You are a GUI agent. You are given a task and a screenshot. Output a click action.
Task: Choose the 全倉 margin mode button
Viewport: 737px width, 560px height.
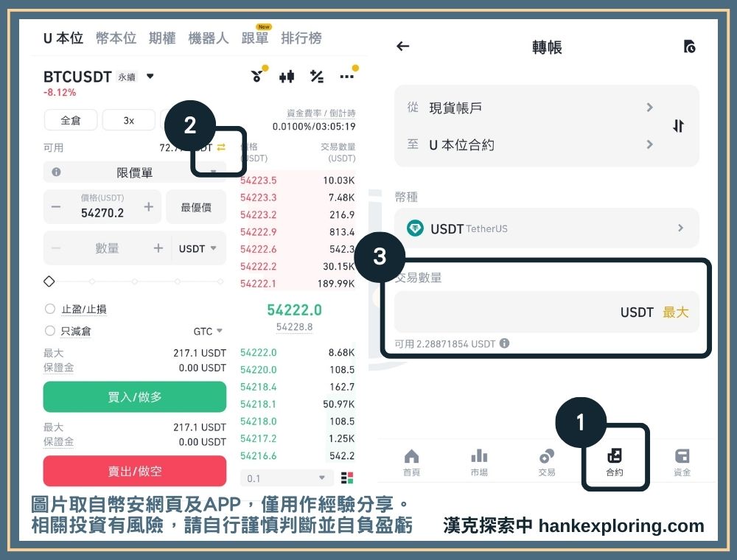71,120
